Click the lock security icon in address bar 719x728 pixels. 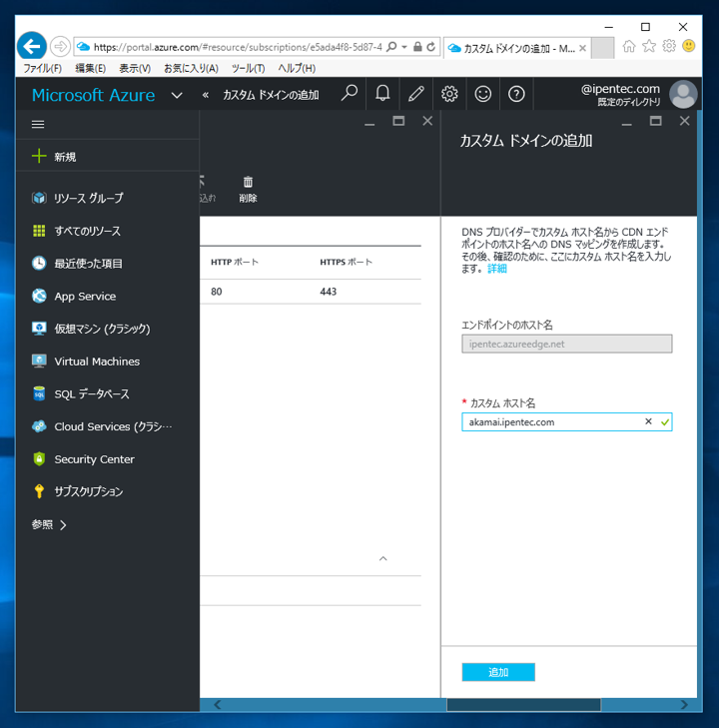coord(417,47)
